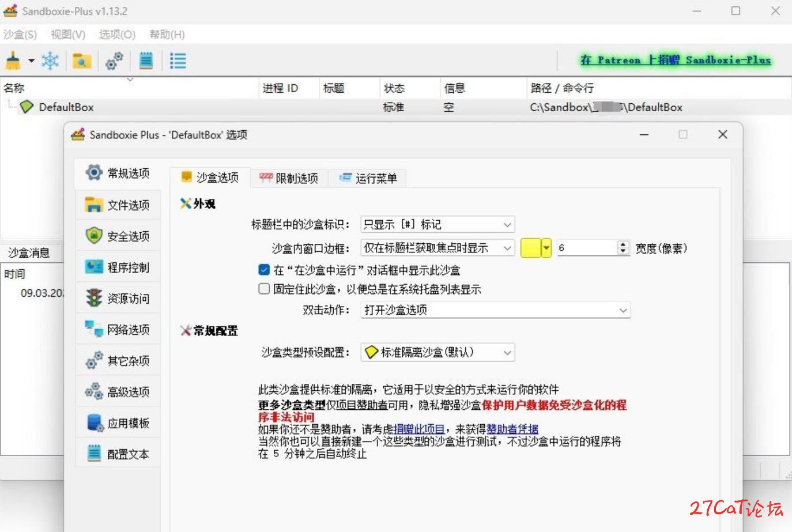Viewport: 792px width, 532px height.
Task: Click the 沙盒消息 tab in main window
Action: [x=29, y=252]
